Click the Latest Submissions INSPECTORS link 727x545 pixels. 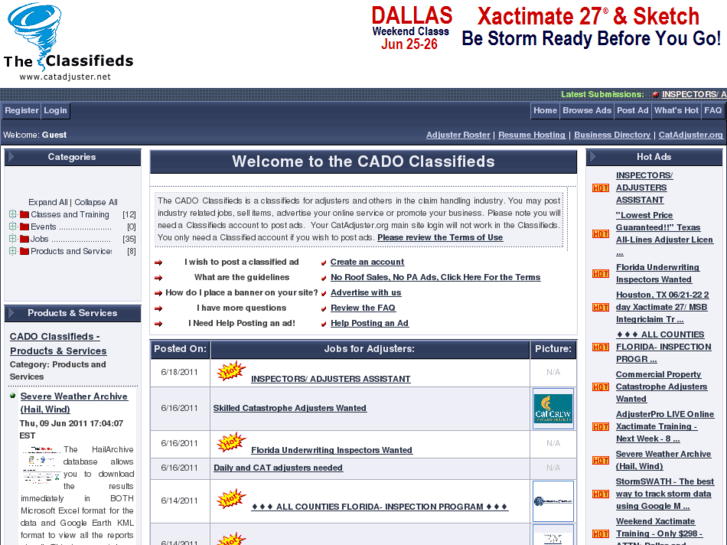point(694,94)
